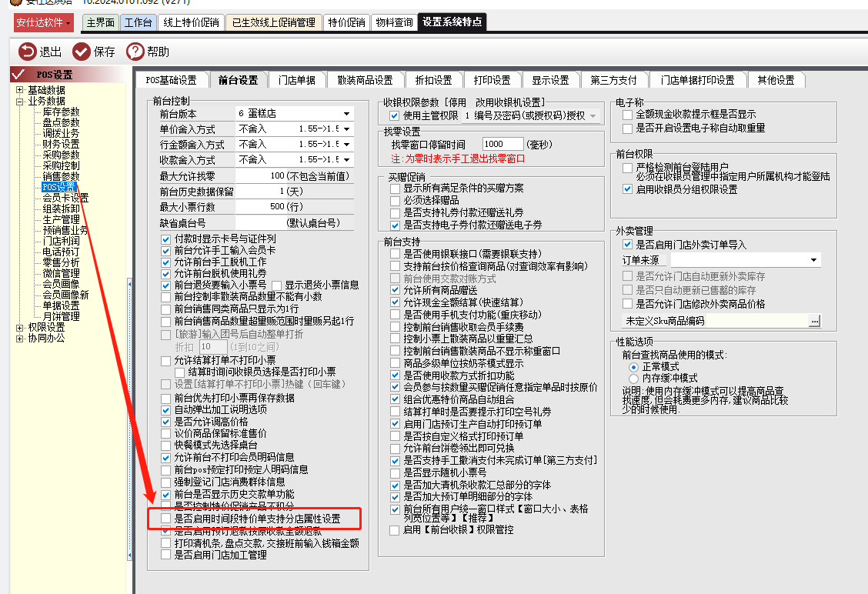Toggle 组合优惠特价商品自动组合 checkbox

pos(395,399)
